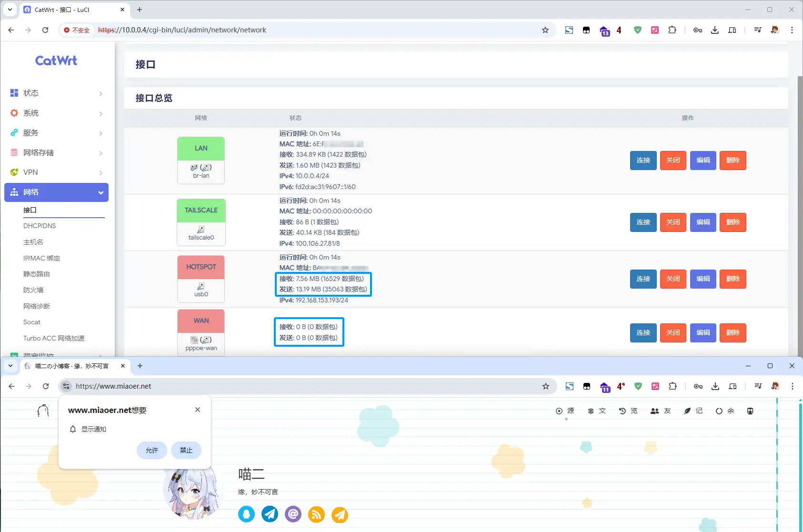Image resolution: width=803 pixels, height=532 pixels.
Task: Click the 系统 gear icon in sidebar
Action: coord(14,113)
